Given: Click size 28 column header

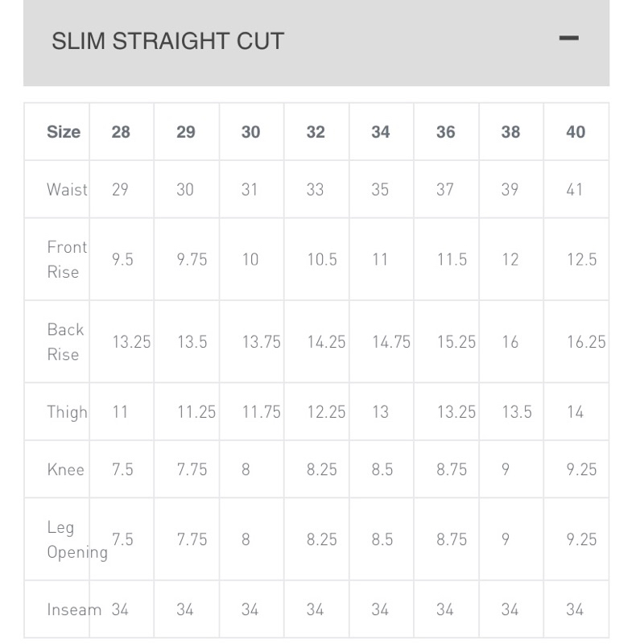Looking at the screenshot, I should 121,132.
